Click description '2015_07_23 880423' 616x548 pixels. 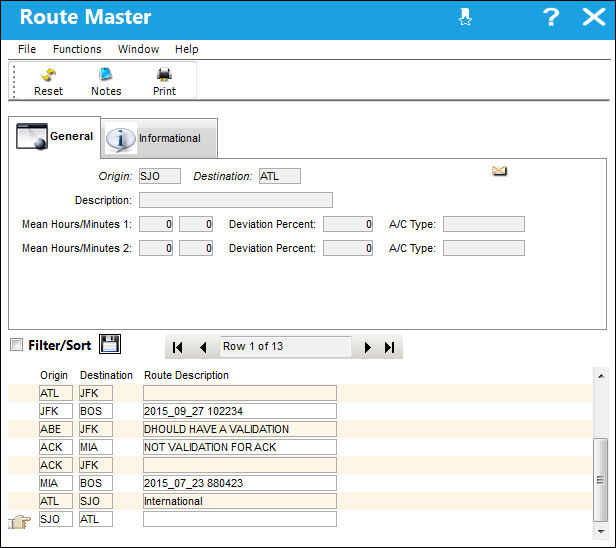(x=240, y=483)
